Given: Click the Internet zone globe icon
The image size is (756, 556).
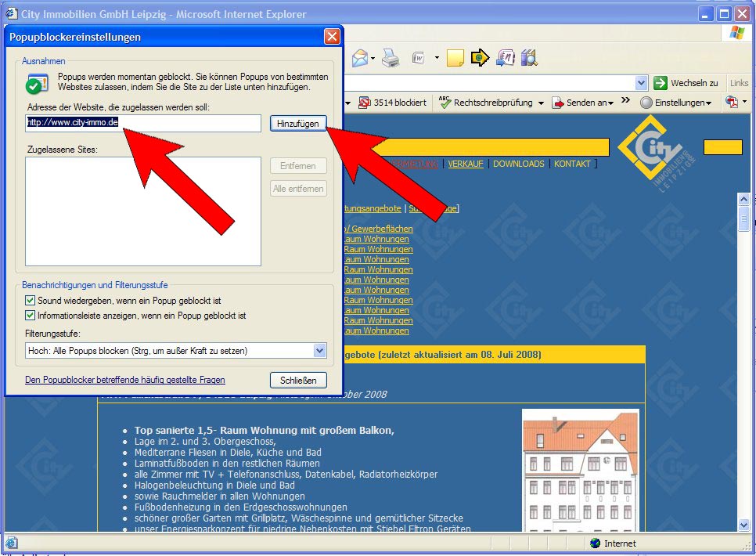Looking at the screenshot, I should [x=596, y=543].
